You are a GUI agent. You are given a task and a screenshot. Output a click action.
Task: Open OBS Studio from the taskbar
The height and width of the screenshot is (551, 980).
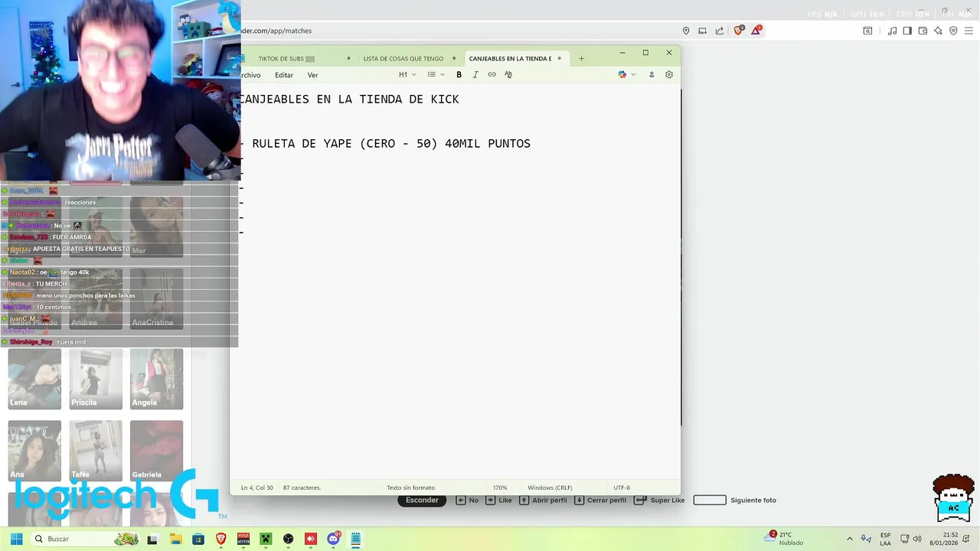coord(288,539)
